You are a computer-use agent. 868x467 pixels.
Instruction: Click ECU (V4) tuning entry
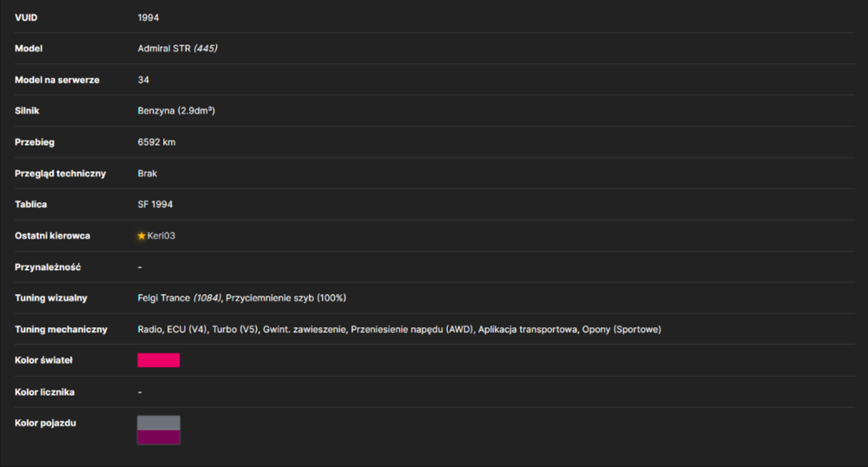(187, 329)
